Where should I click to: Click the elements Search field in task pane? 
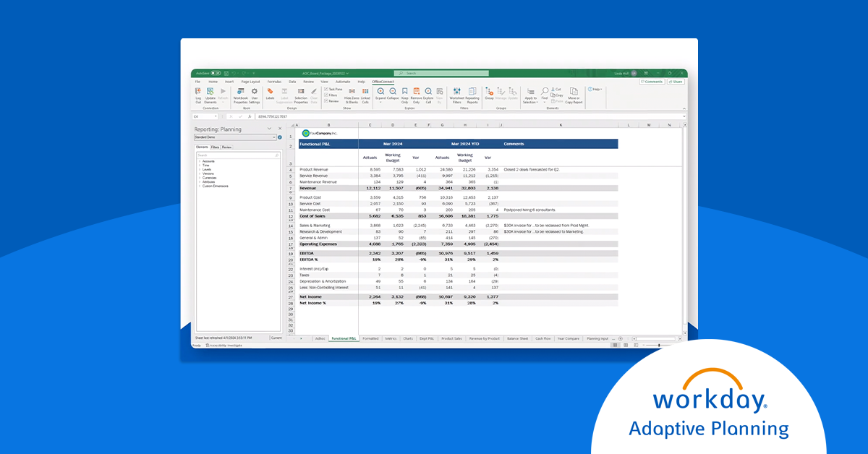(x=237, y=155)
